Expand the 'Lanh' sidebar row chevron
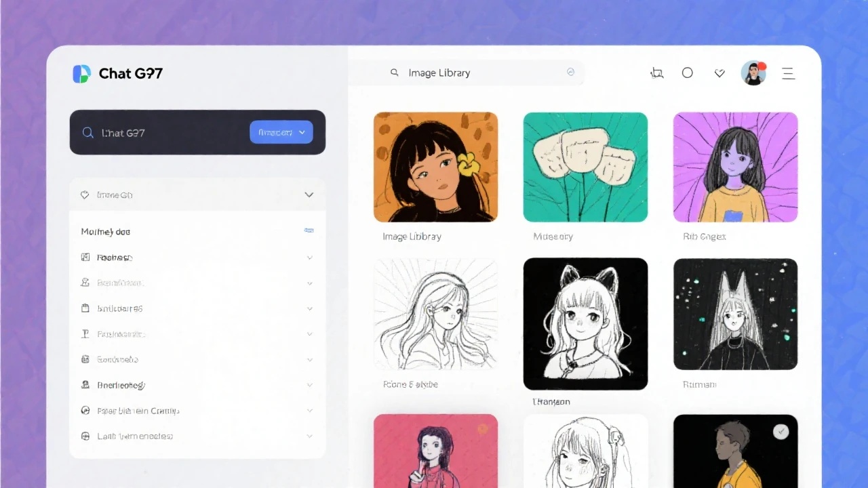Image resolution: width=868 pixels, height=488 pixels. [x=310, y=436]
